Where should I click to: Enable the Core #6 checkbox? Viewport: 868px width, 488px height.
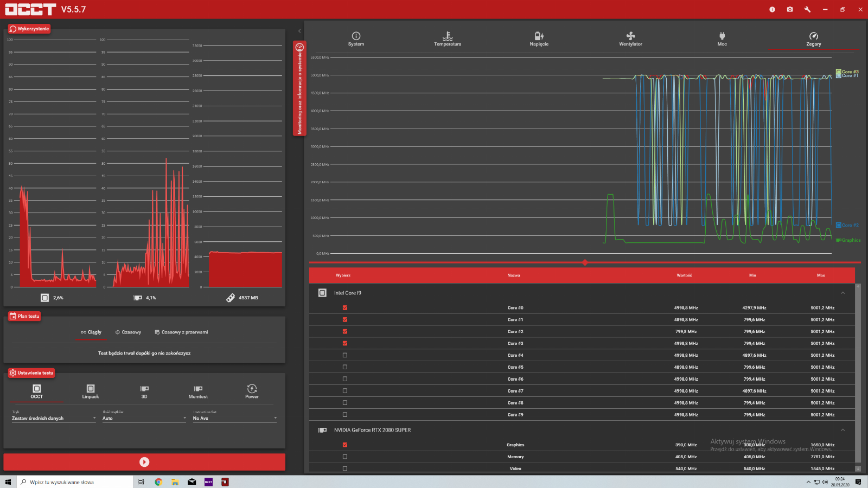pyautogui.click(x=345, y=379)
